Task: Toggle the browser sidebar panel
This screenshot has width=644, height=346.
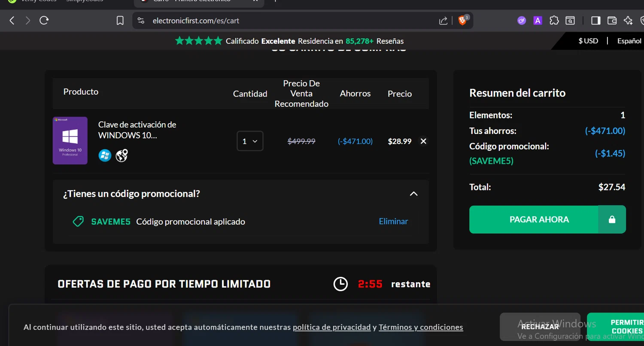Action: point(596,20)
